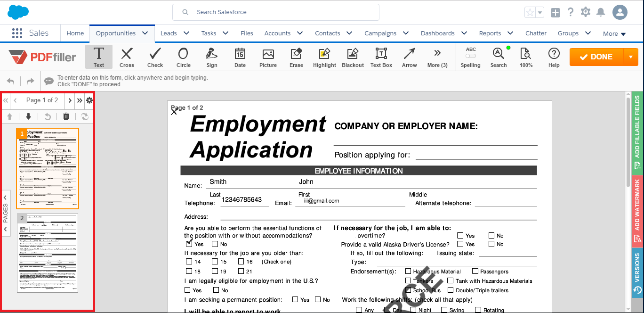Select the Cross tool

(x=127, y=57)
